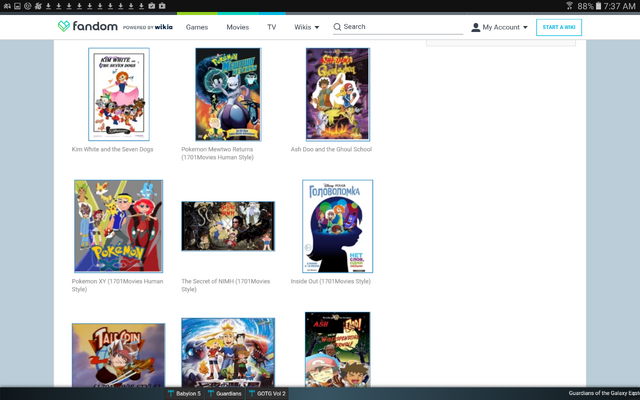This screenshot has height=400, width=640.
Task: Open the TaleSpin poster thumbnail
Action: pyautogui.click(x=118, y=355)
